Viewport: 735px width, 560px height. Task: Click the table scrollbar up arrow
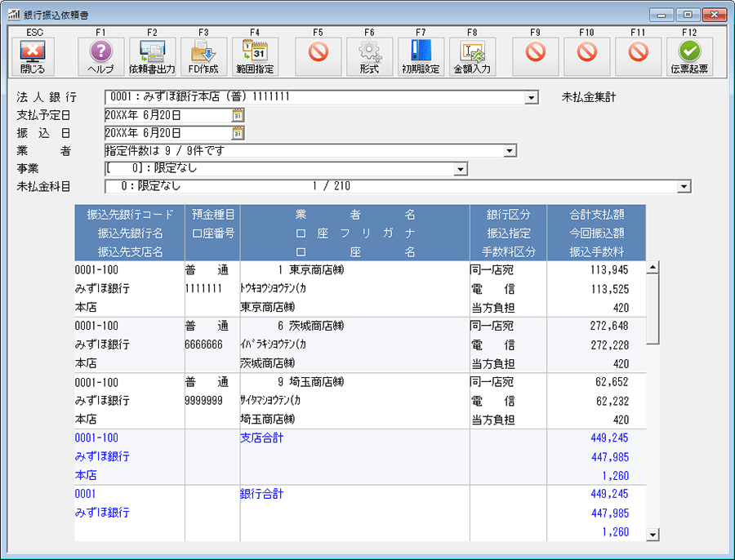tap(653, 268)
